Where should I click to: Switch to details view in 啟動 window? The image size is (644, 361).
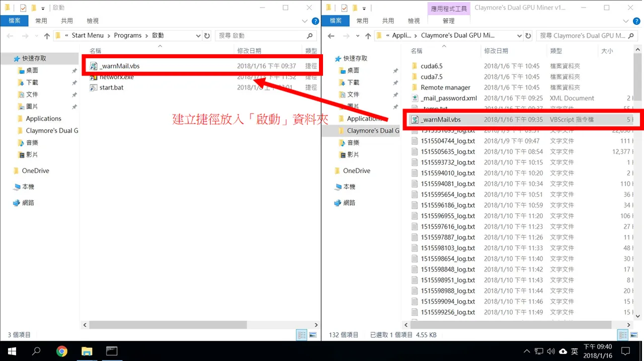pos(302,335)
